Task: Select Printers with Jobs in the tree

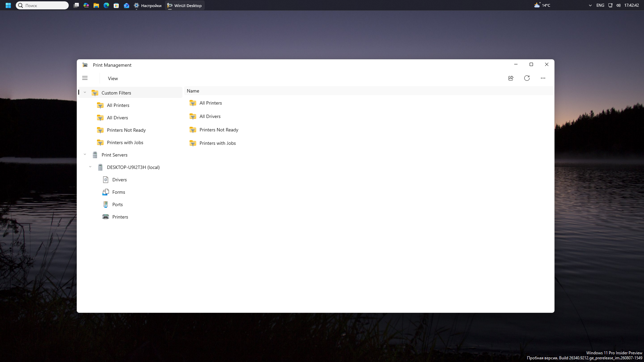Action: click(x=131, y=142)
